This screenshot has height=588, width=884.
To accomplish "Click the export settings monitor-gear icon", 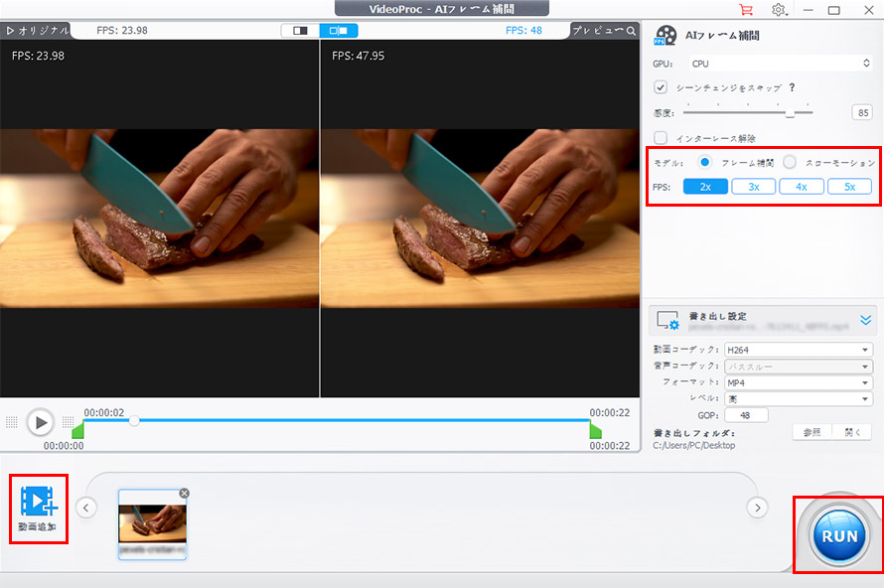I will [668, 320].
